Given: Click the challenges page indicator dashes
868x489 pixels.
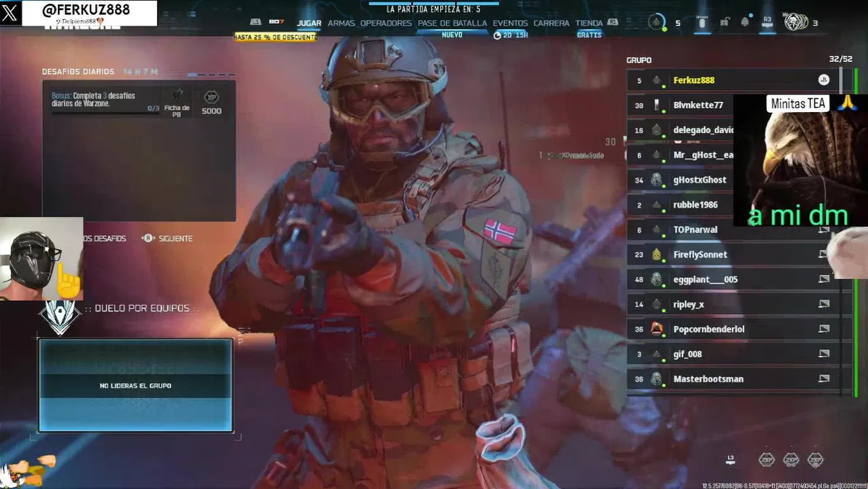Looking at the screenshot, I should (211, 73).
